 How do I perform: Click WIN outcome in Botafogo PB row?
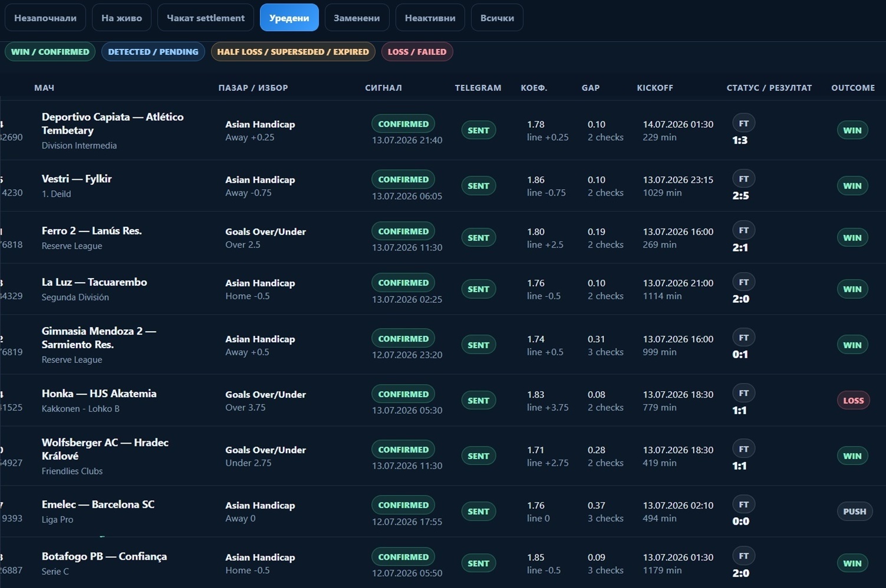(x=852, y=563)
